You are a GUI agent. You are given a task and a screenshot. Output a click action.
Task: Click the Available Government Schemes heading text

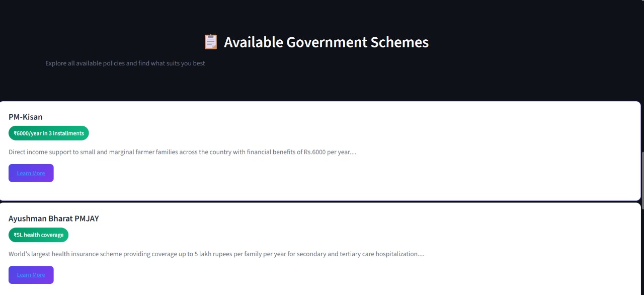(x=326, y=42)
